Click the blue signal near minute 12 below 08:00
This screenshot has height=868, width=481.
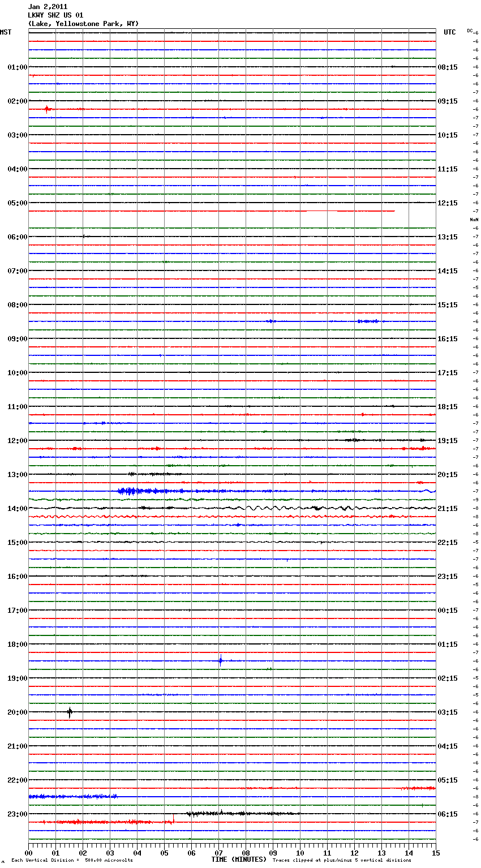click(368, 321)
